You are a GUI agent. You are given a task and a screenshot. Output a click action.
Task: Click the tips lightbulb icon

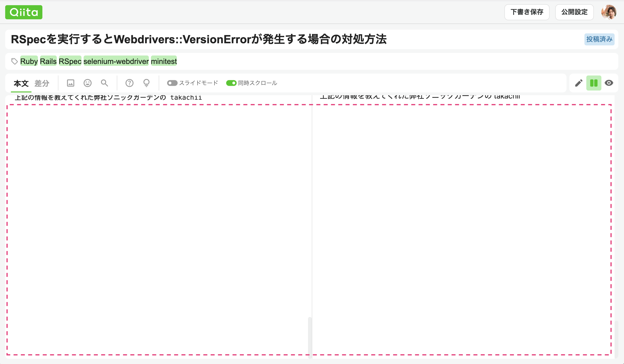pyautogui.click(x=146, y=83)
